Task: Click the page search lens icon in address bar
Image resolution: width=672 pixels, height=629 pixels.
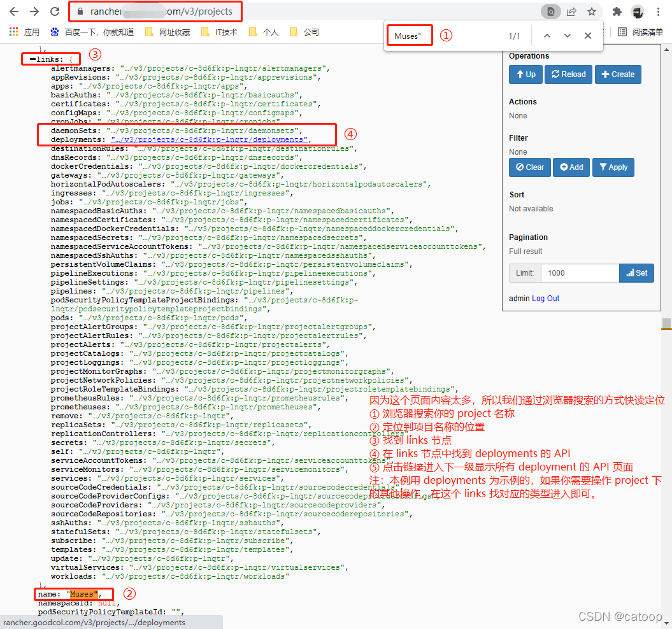Action: (551, 11)
